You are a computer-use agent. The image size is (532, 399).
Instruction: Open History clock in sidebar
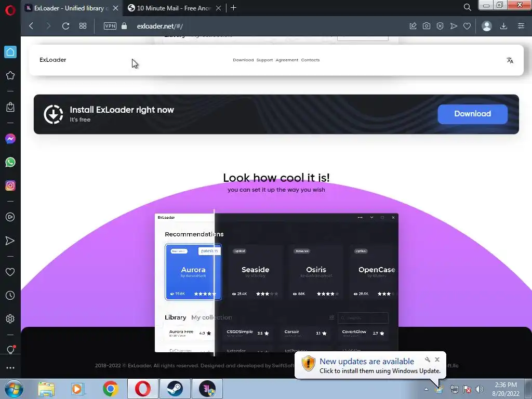point(10,295)
